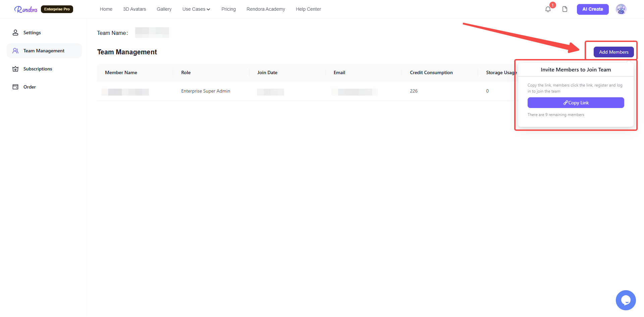This screenshot has width=644, height=317.
Task: Open the notification bell
Action: coord(548,9)
